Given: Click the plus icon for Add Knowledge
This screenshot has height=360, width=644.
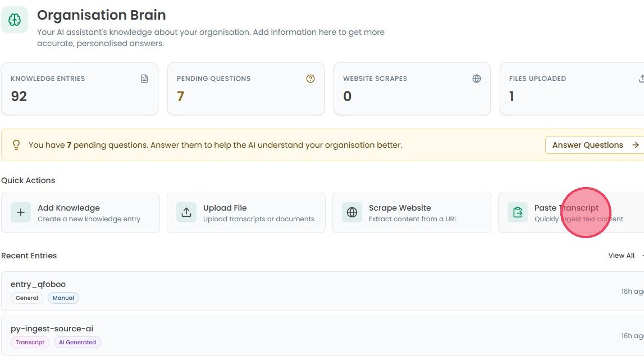Looking at the screenshot, I should [x=21, y=212].
